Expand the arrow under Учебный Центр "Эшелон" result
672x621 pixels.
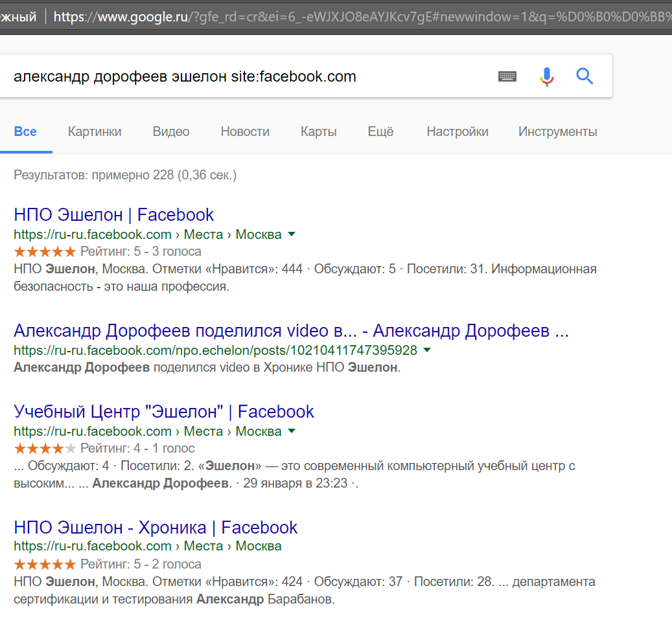(292, 431)
